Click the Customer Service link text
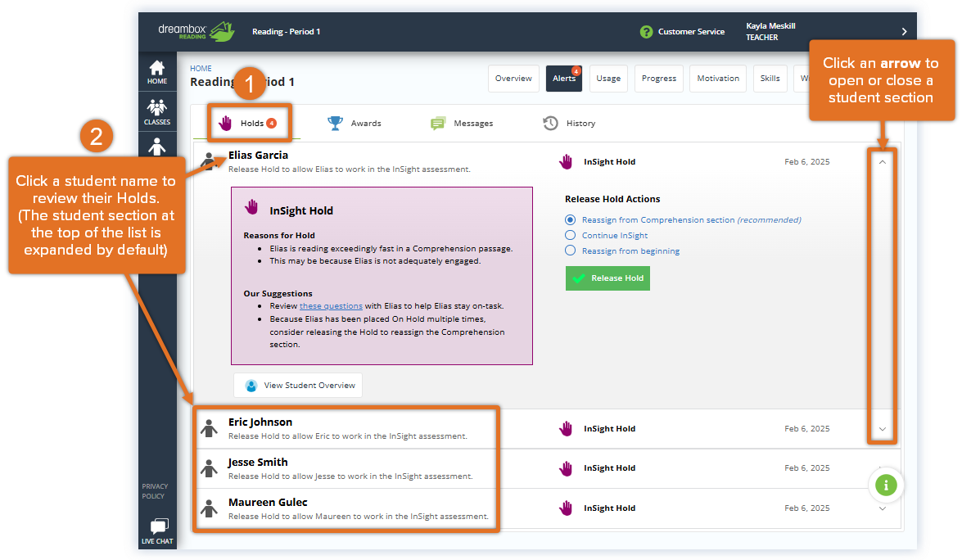Viewport: 962px width, 560px height. [x=691, y=32]
